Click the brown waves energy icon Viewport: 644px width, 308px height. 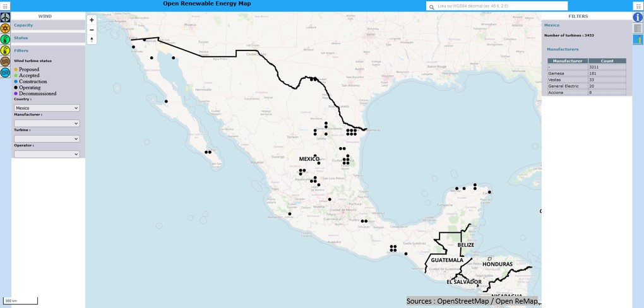5,62
